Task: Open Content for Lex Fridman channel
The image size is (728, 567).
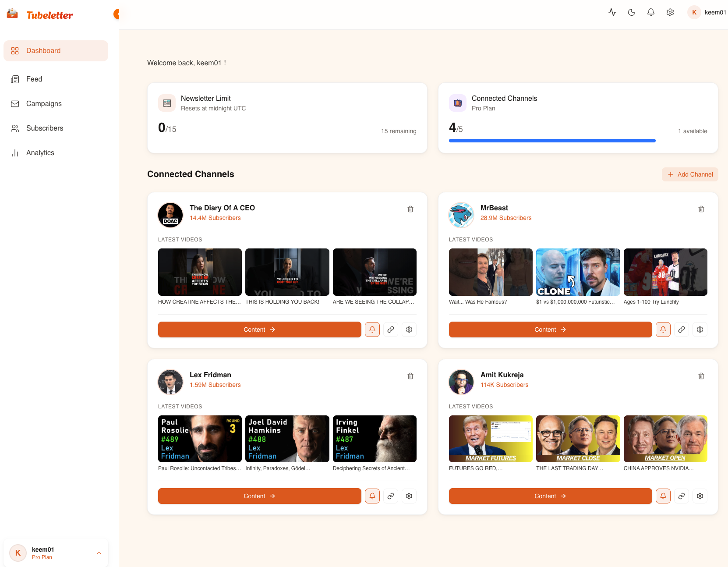Action: 259,496
